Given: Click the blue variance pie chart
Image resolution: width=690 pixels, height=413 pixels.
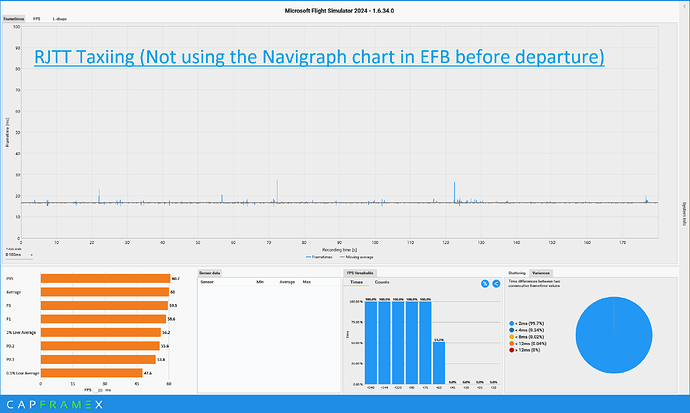Looking at the screenshot, I should (614, 335).
